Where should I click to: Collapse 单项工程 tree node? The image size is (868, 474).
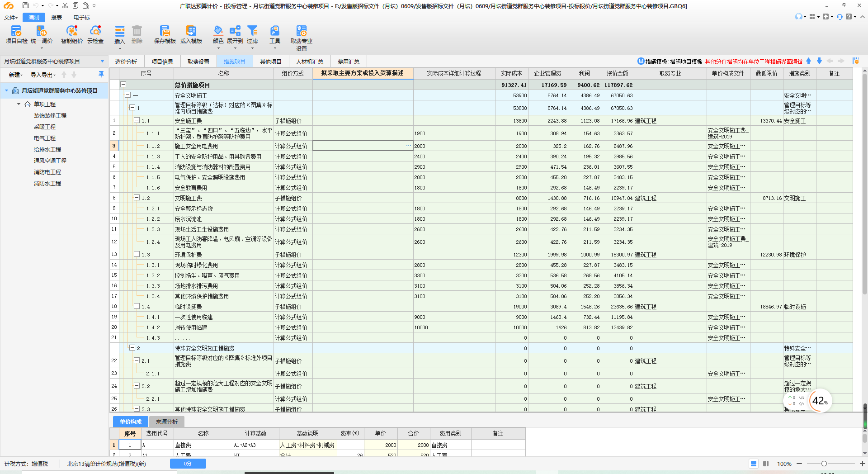pos(19,104)
